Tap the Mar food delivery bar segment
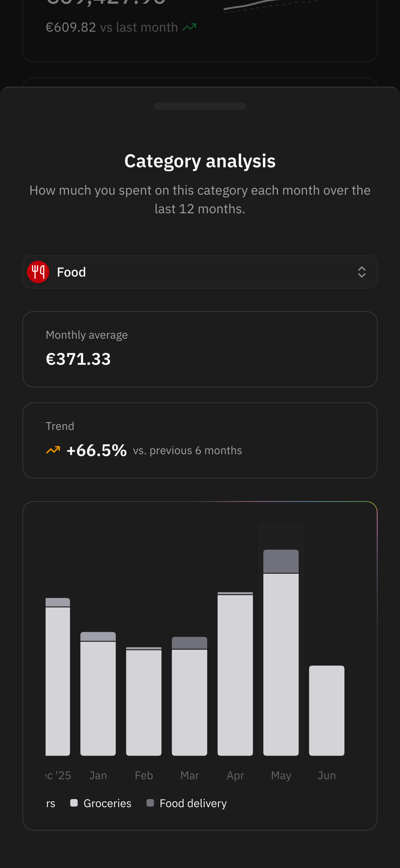The width and height of the screenshot is (400, 868). pyautogui.click(x=189, y=643)
